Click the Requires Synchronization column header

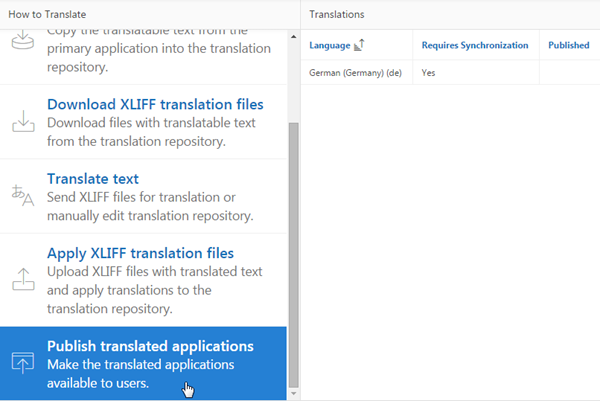click(x=475, y=45)
